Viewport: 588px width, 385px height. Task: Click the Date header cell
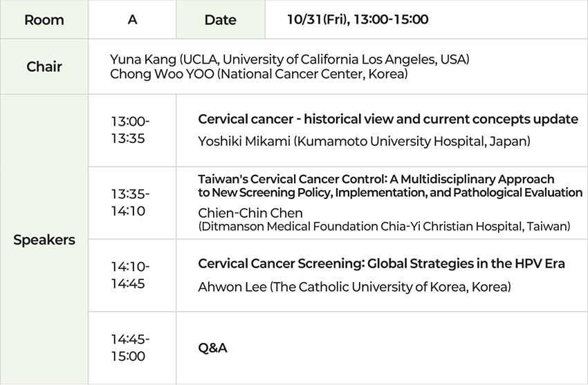[x=220, y=19]
